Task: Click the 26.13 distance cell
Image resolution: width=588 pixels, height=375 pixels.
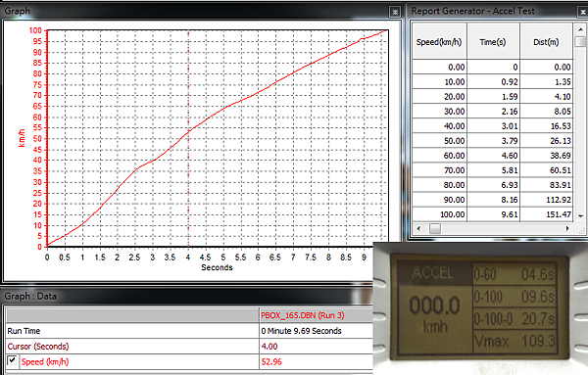Action: (547, 141)
